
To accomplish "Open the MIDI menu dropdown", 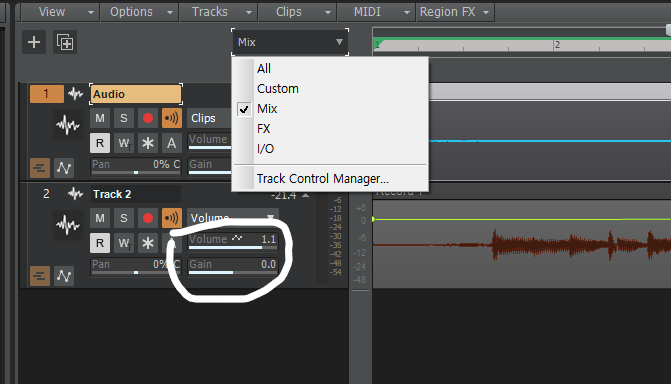I will pos(377,12).
